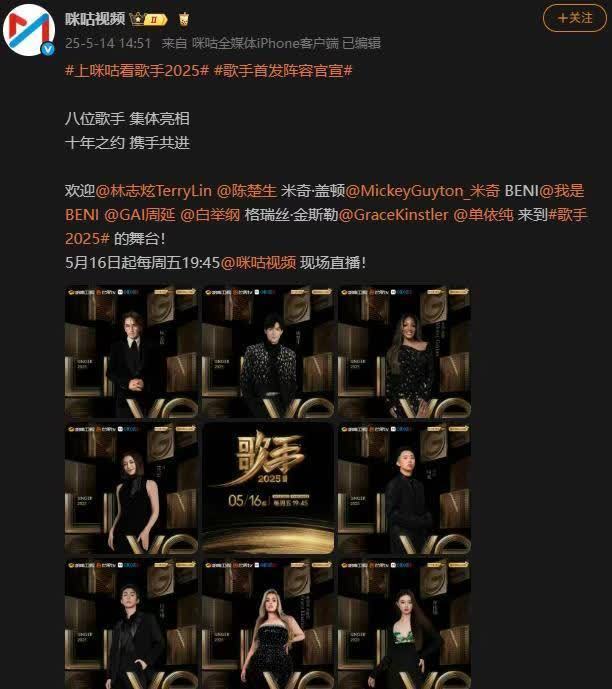View the 歌手2025 logo poster thumbnail
This screenshot has width=612, height=689.
tap(268, 488)
